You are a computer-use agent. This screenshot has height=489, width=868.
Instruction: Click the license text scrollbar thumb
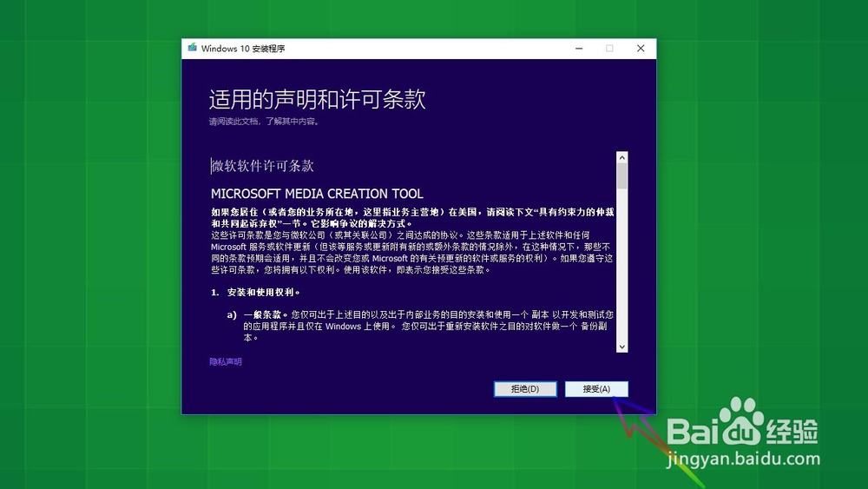click(621, 176)
